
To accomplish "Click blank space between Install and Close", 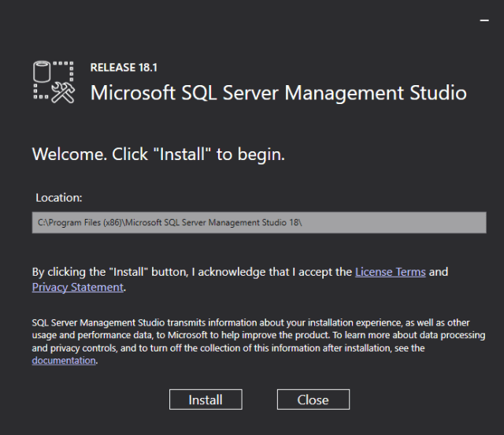I will (259, 400).
